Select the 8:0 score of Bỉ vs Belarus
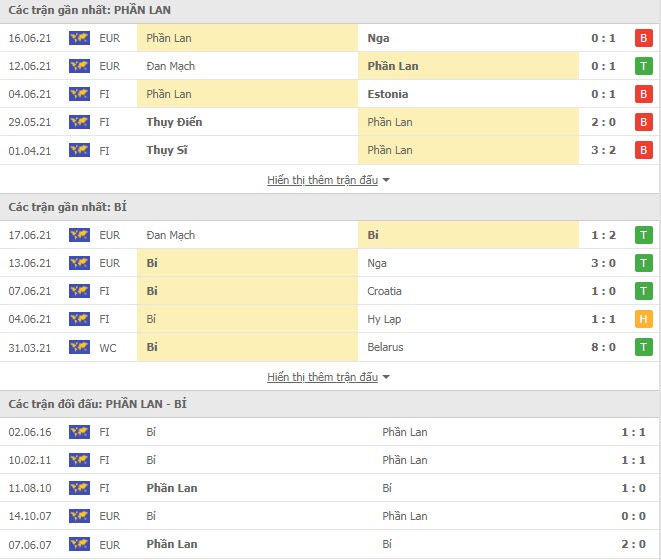This screenshot has width=661, height=560. tap(603, 347)
